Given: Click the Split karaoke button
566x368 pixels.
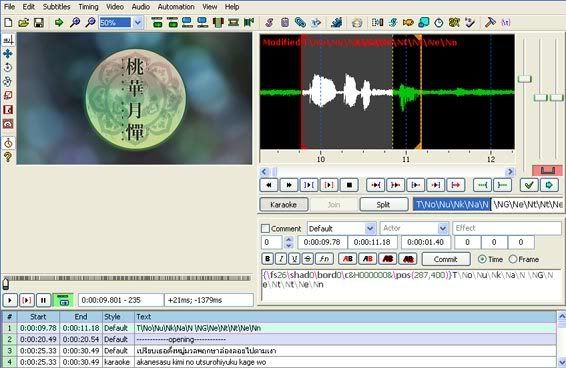Looking at the screenshot, I should click(x=383, y=204).
